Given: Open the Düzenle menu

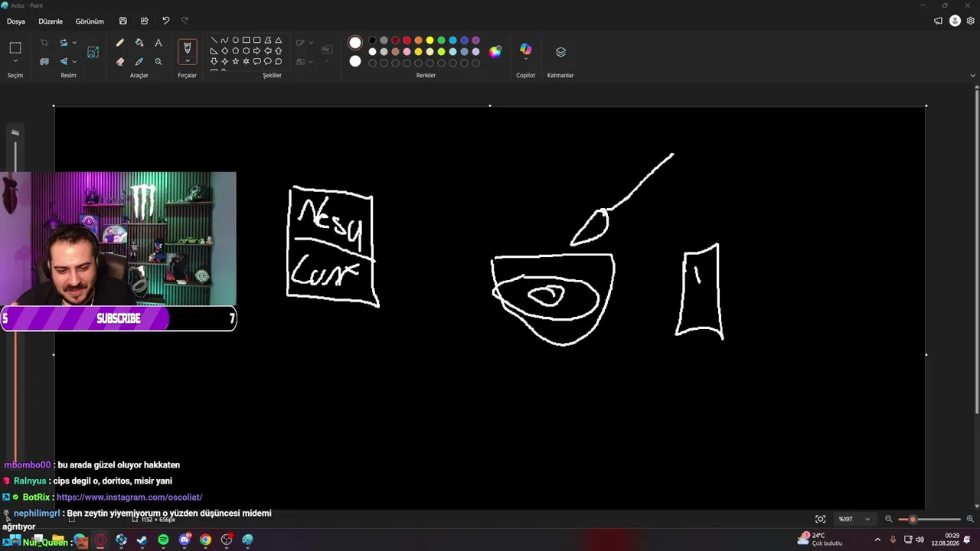Looking at the screenshot, I should tap(51, 21).
